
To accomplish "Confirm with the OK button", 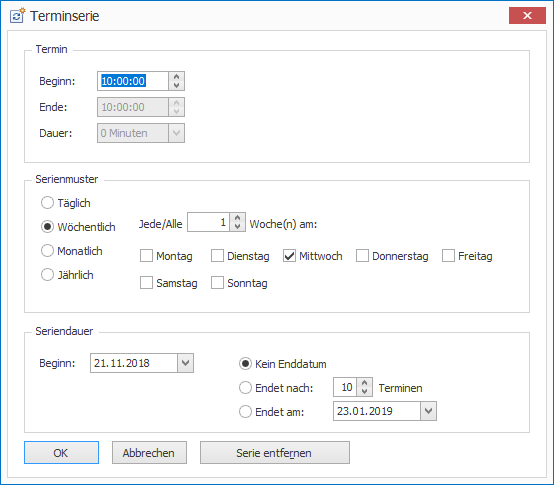I will [x=61, y=453].
